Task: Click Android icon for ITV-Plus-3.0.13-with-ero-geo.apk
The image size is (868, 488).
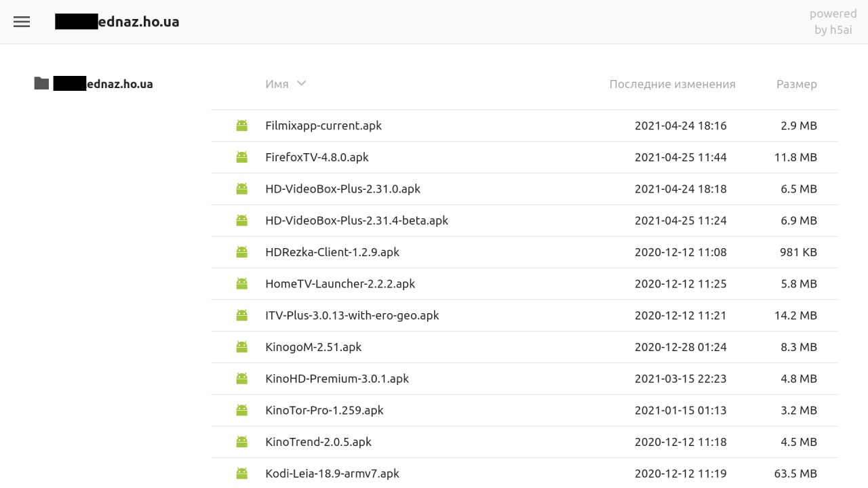Action: click(241, 315)
